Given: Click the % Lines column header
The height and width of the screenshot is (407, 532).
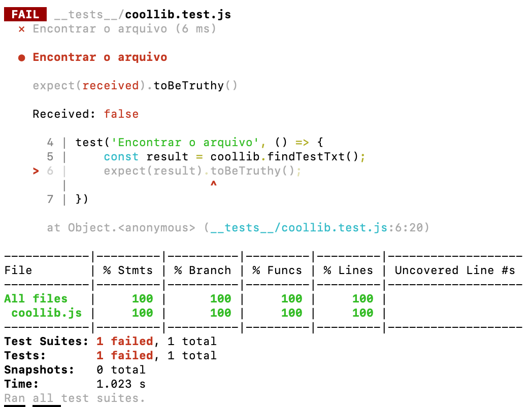Looking at the screenshot, I should pos(348,270).
